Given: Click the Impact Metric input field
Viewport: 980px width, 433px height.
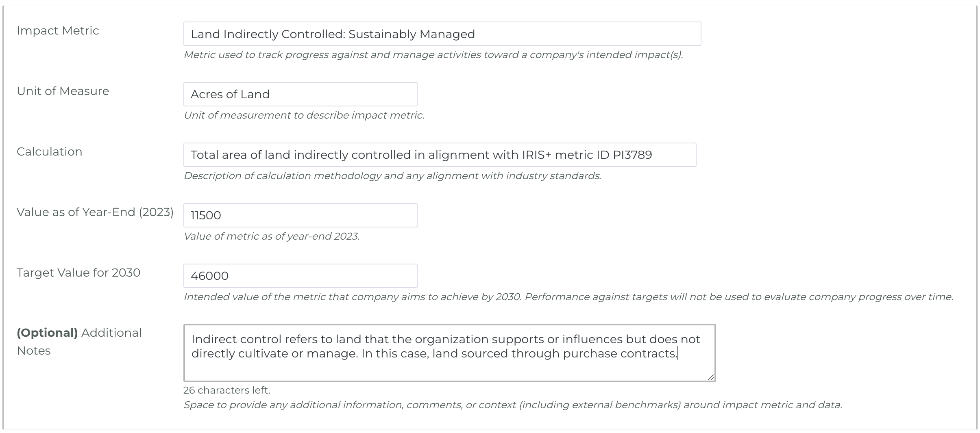Looking at the screenshot, I should [442, 34].
